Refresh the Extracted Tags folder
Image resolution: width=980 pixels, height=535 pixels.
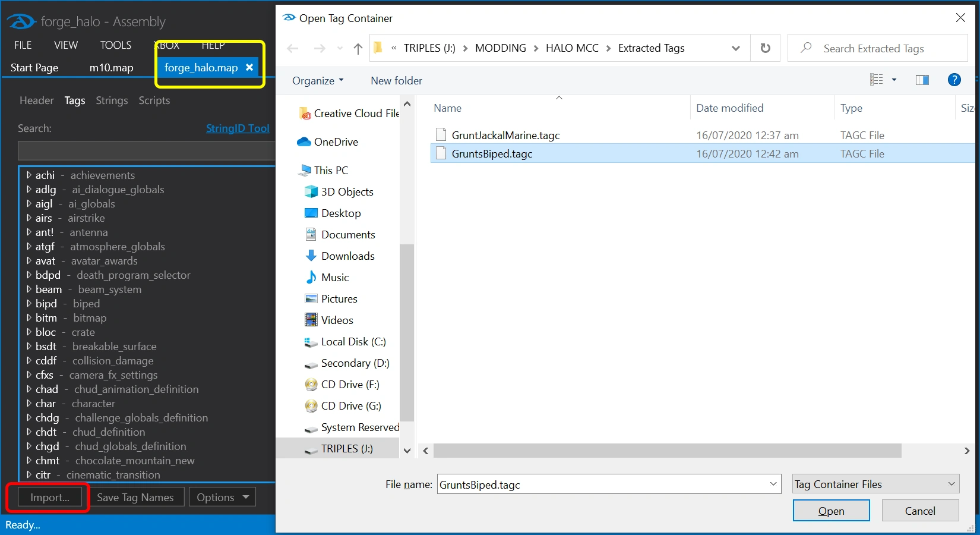766,48
